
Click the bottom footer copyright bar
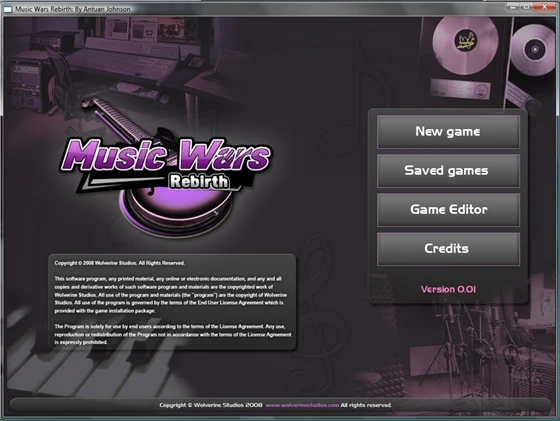click(x=280, y=405)
